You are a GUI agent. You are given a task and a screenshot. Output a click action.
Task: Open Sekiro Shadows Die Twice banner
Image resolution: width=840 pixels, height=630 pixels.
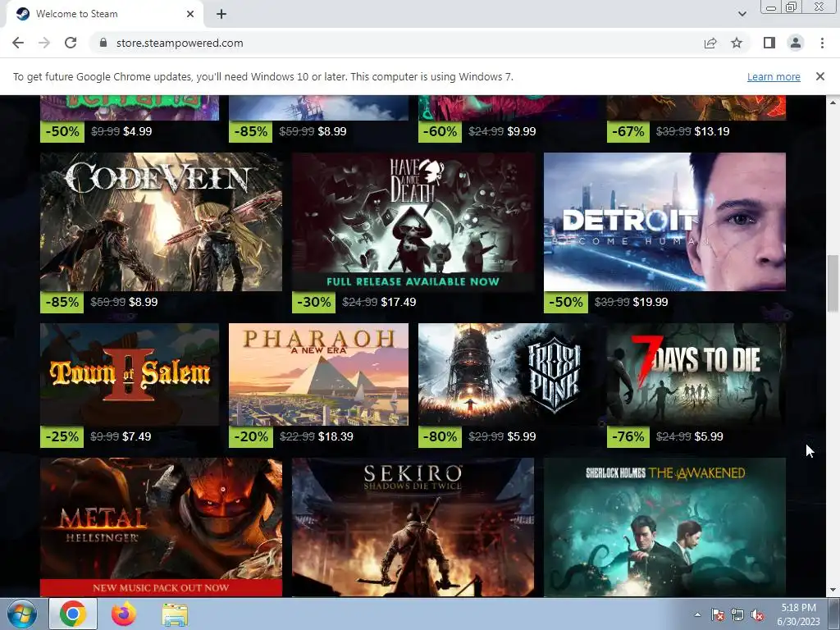[413, 527]
